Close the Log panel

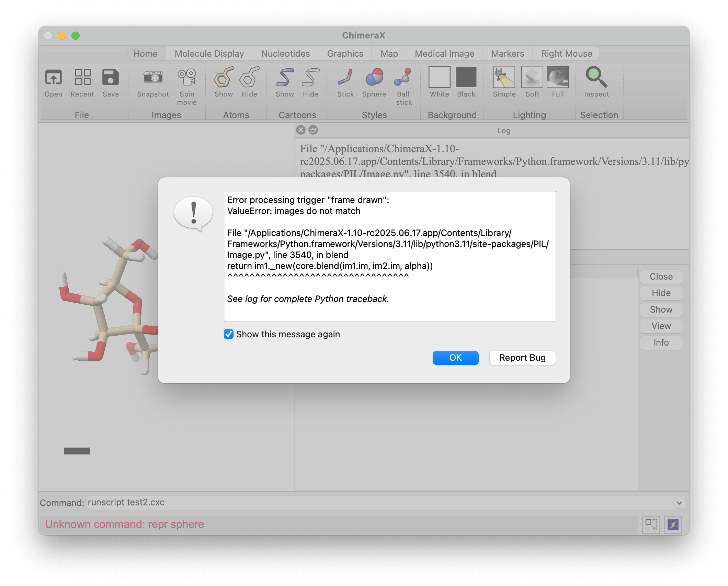coord(301,130)
